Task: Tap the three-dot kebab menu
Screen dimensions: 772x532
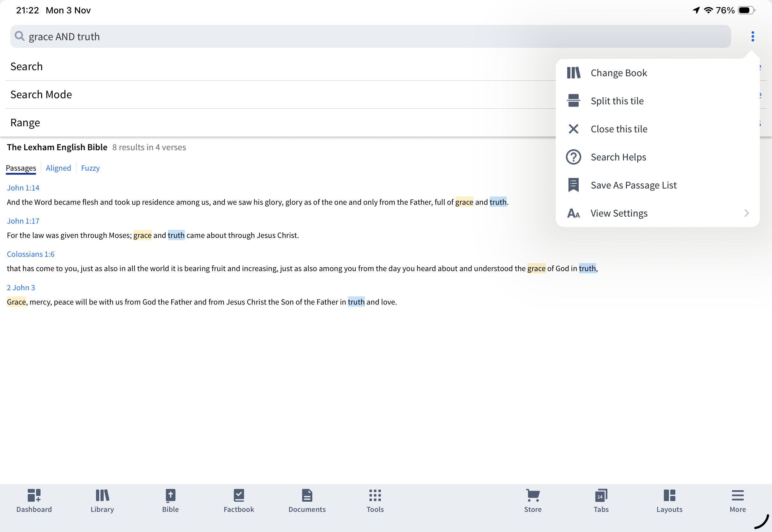Action: [x=752, y=36]
